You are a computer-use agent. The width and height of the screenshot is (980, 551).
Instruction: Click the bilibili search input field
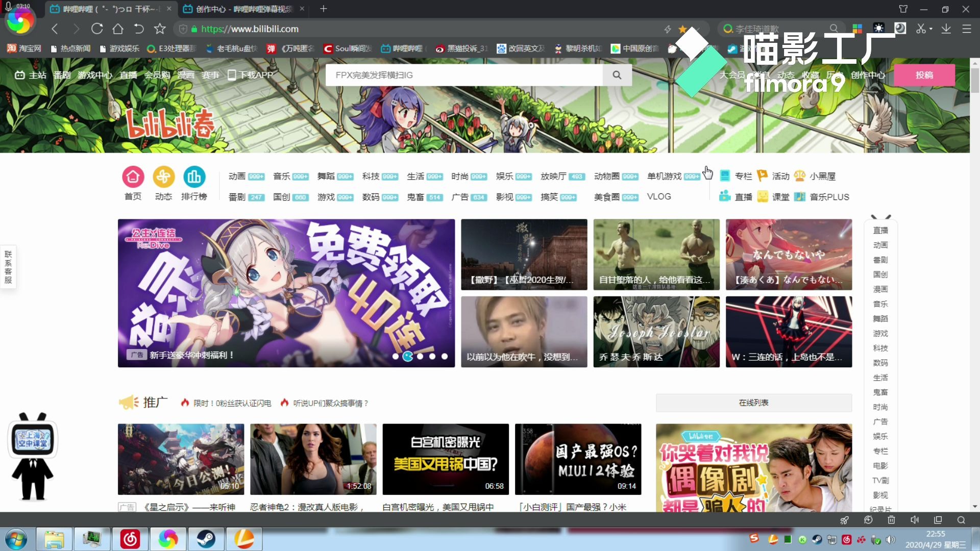(464, 75)
